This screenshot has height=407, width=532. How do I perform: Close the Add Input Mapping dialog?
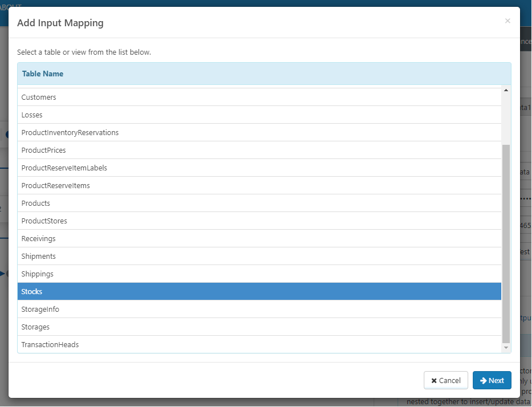508,21
